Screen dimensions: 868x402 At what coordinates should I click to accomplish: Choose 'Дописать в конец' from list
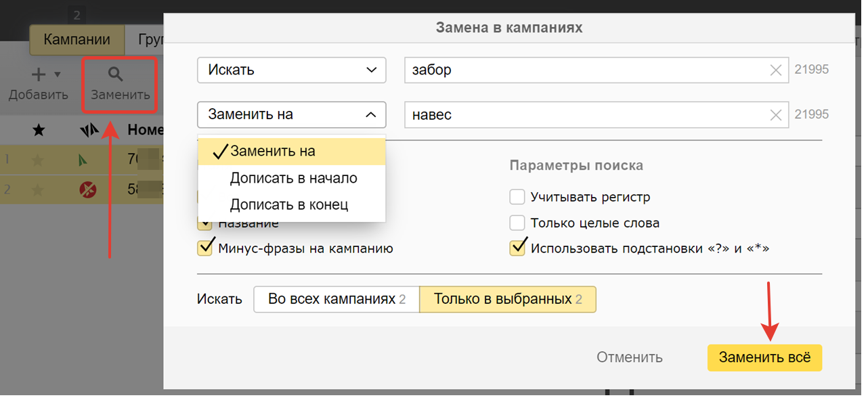[x=288, y=204]
